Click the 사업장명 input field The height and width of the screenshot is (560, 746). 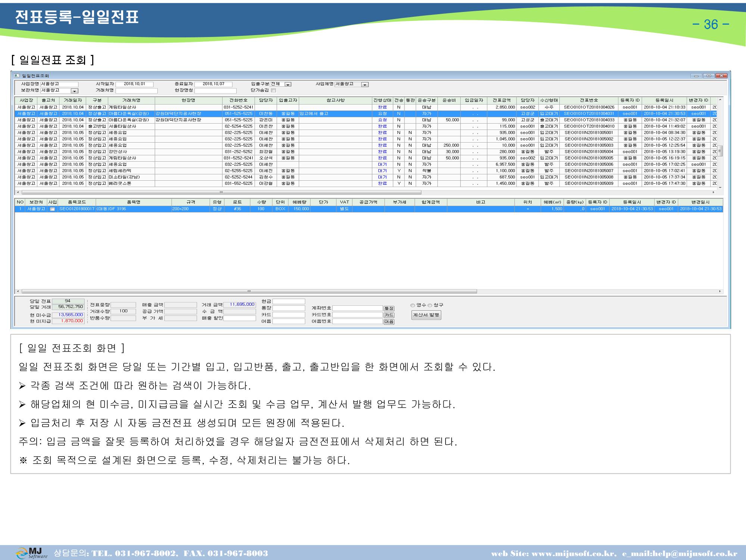(59, 84)
